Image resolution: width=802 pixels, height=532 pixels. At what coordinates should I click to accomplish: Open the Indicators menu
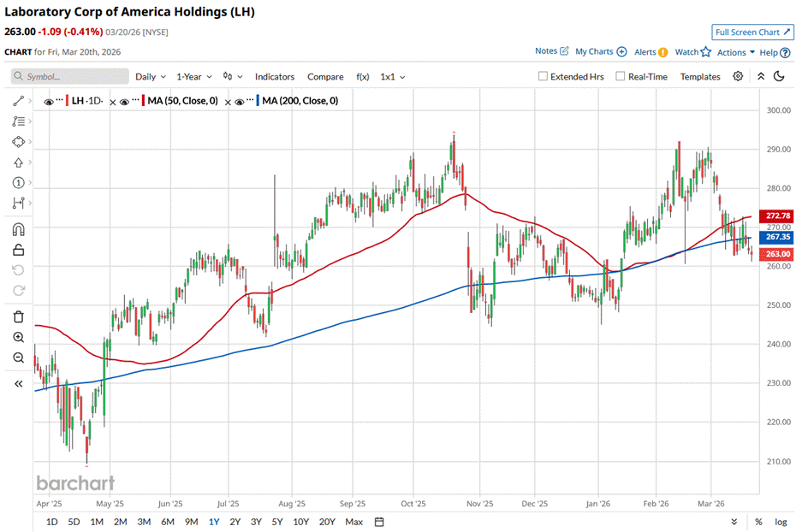pyautogui.click(x=274, y=76)
